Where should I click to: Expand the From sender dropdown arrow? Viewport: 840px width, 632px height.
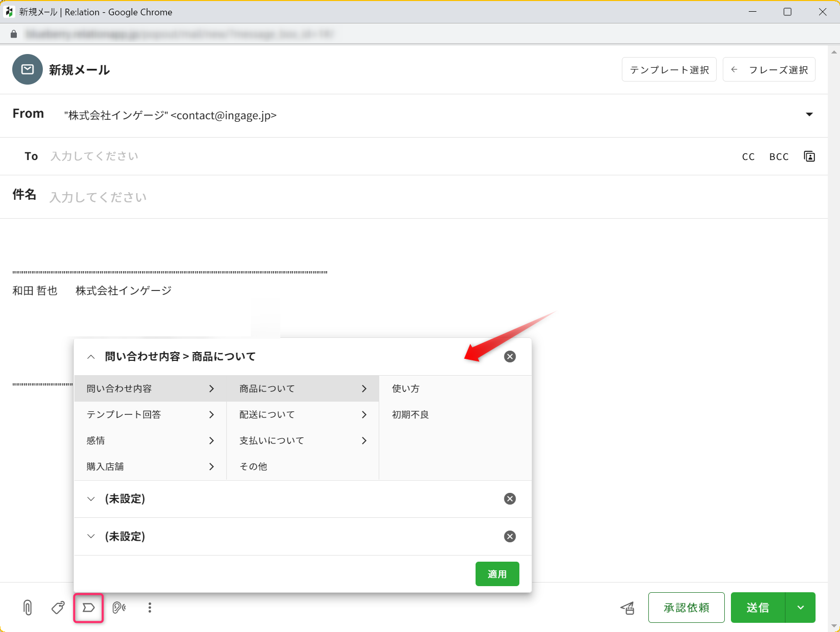pyautogui.click(x=809, y=115)
